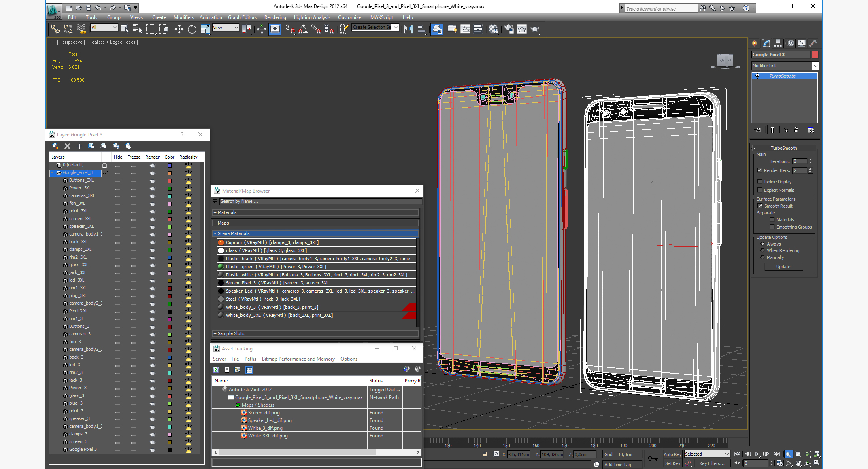Click the Select by Name icon
This screenshot has height=469, width=868.
coord(138,29)
